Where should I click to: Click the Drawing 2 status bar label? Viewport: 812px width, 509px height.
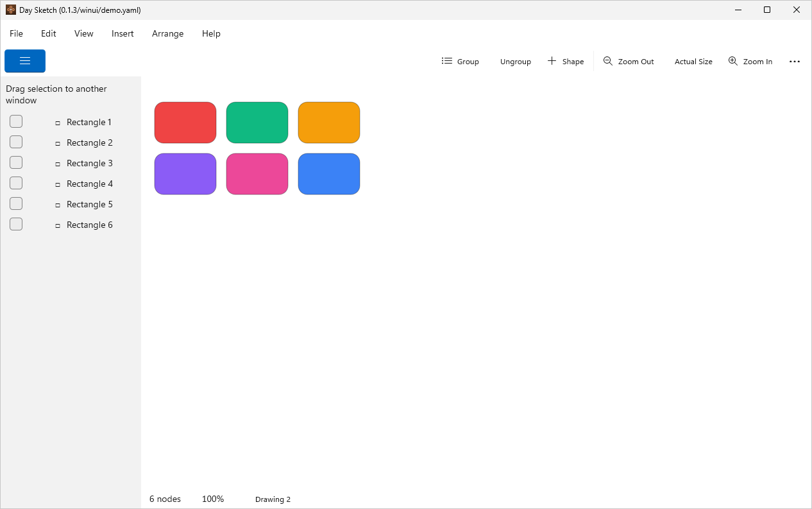273,499
